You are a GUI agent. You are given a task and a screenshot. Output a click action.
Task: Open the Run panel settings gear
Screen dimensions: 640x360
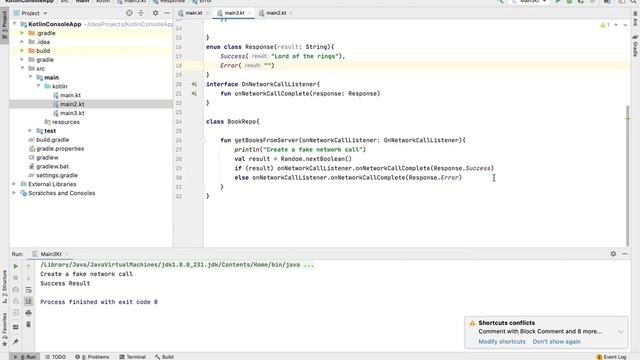pos(613,254)
